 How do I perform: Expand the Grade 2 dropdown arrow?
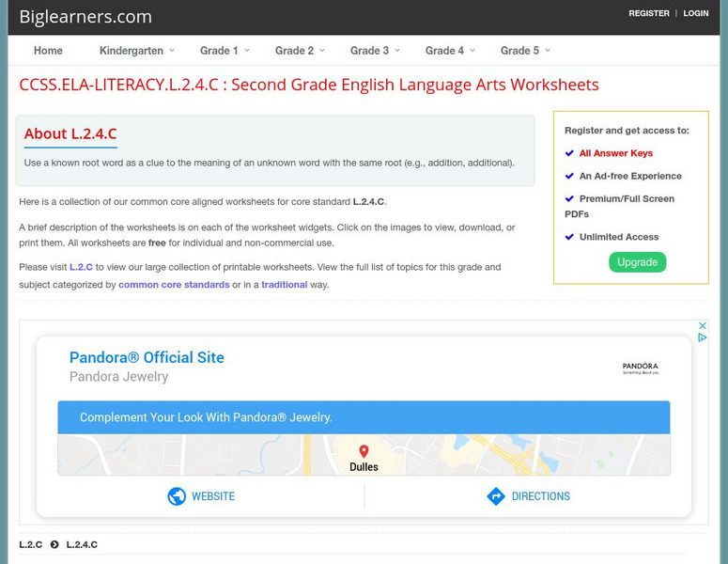(x=322, y=50)
